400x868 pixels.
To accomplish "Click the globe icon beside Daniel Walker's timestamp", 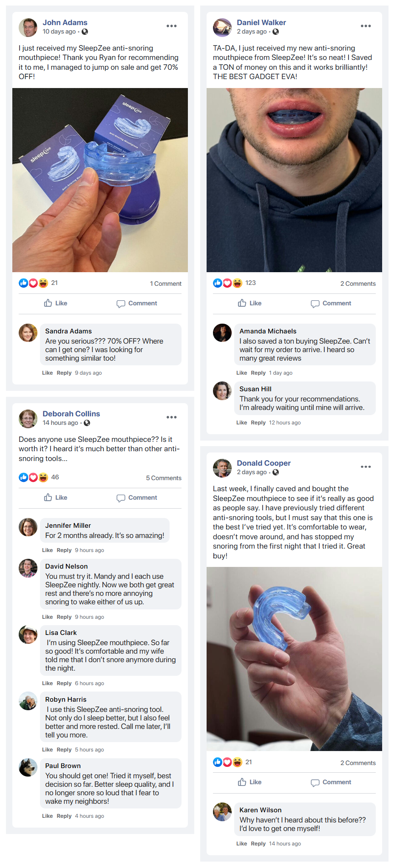I will pyautogui.click(x=275, y=32).
